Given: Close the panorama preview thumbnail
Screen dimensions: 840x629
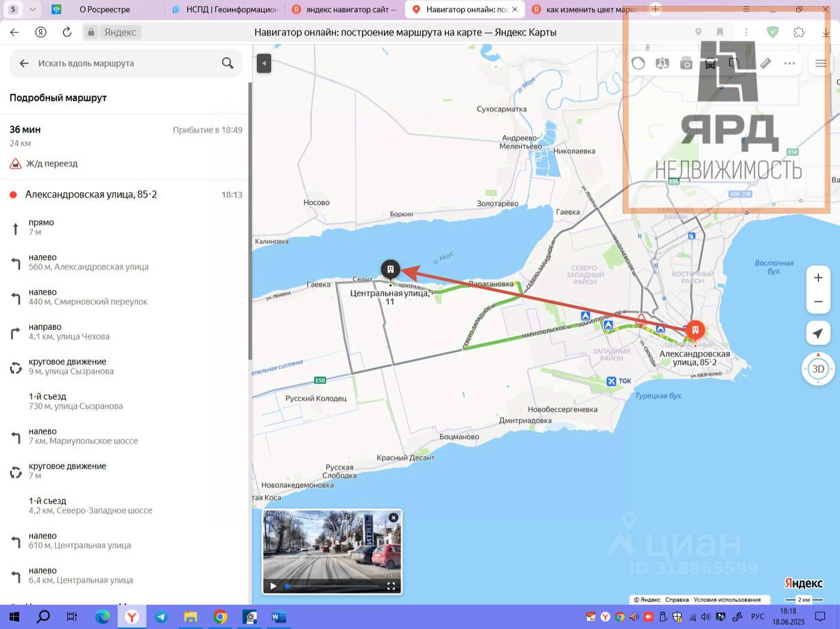Looking at the screenshot, I should 393,518.
